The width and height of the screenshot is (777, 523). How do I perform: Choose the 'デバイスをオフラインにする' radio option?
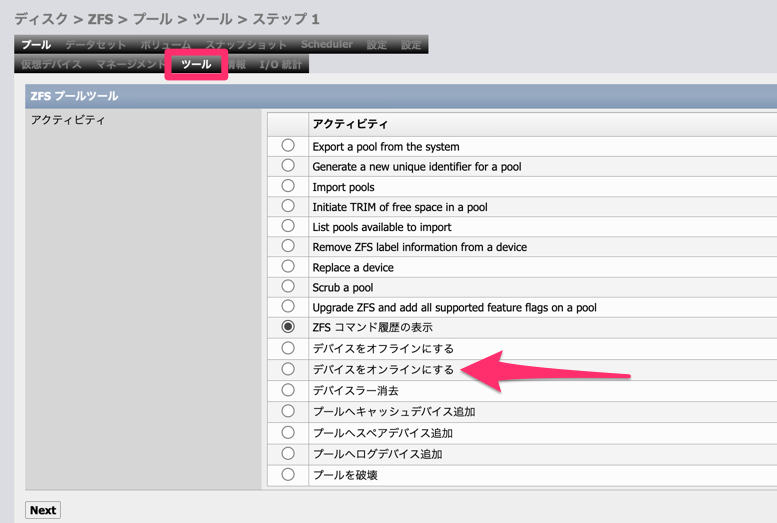288,348
